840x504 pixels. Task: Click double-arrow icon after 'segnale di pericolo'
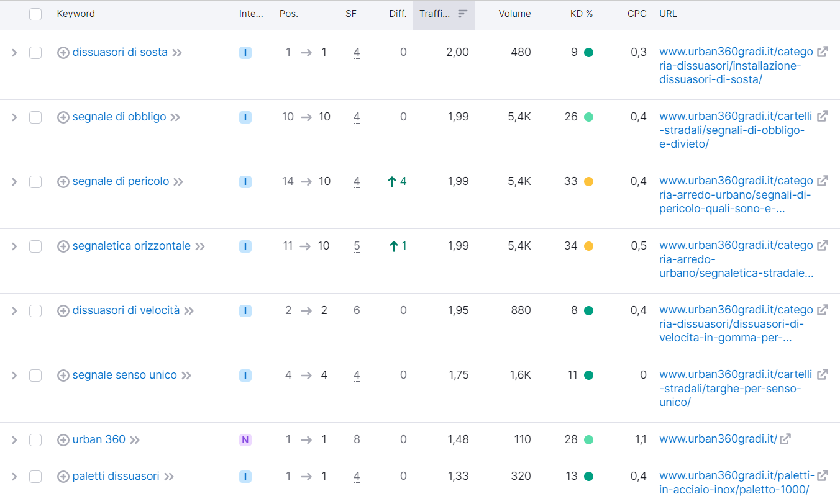(178, 182)
